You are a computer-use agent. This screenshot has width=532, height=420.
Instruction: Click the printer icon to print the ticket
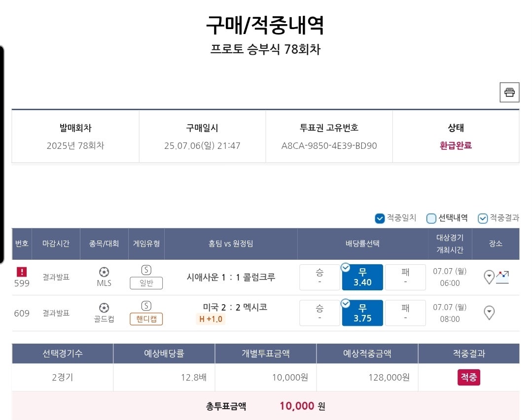(509, 92)
